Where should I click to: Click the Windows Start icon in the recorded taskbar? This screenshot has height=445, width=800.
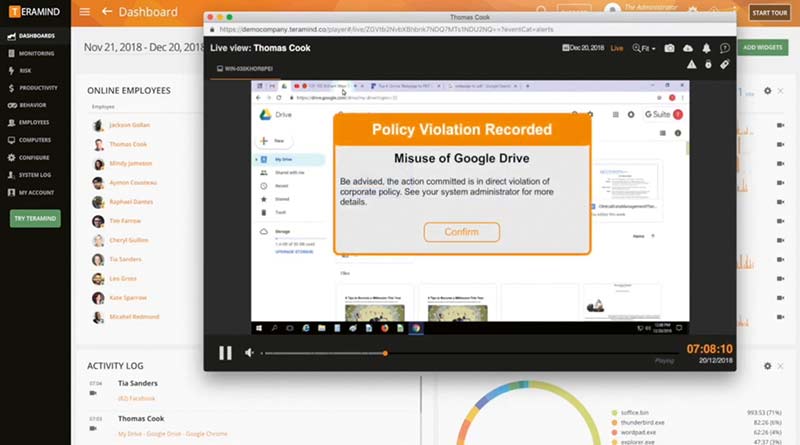(259, 328)
